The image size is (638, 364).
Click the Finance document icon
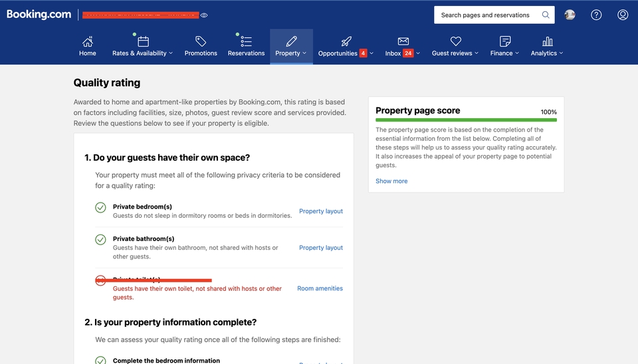pyautogui.click(x=505, y=41)
